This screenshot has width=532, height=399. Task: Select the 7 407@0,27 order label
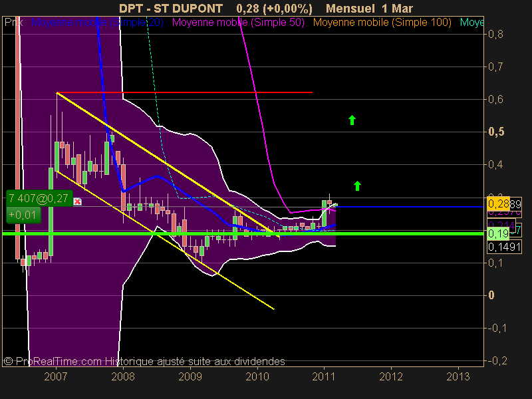[39, 198]
